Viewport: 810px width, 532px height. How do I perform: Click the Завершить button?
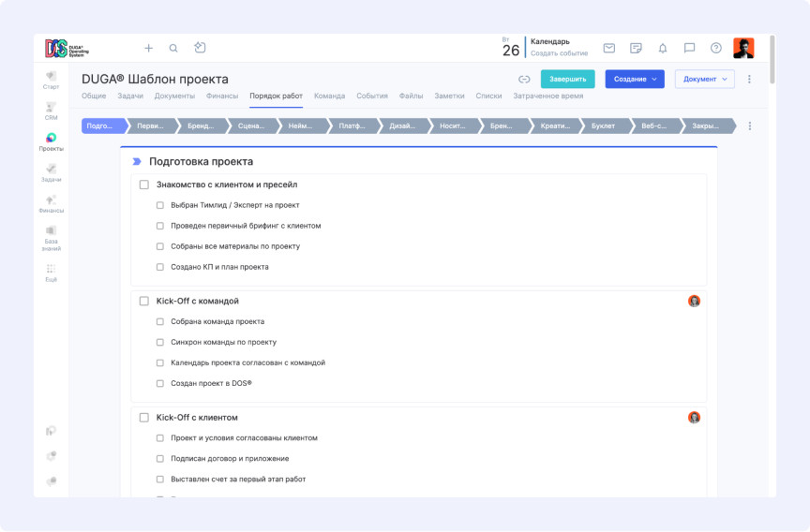(x=568, y=79)
